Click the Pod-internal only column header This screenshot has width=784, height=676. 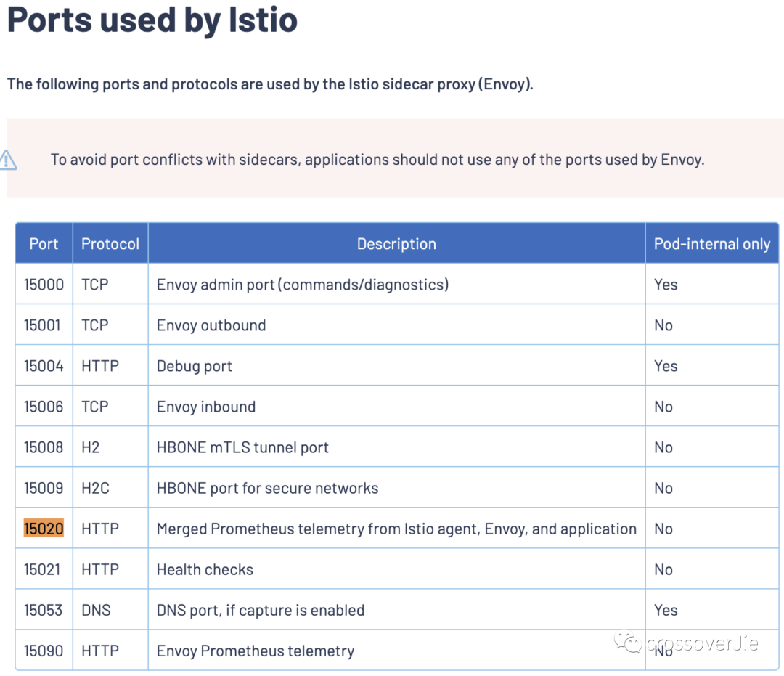(712, 243)
